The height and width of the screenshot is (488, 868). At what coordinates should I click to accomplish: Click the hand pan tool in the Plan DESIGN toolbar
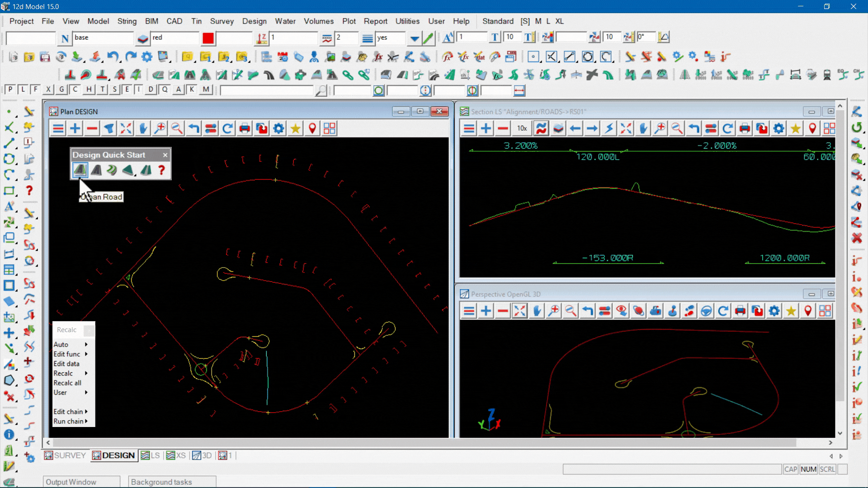tap(143, 129)
